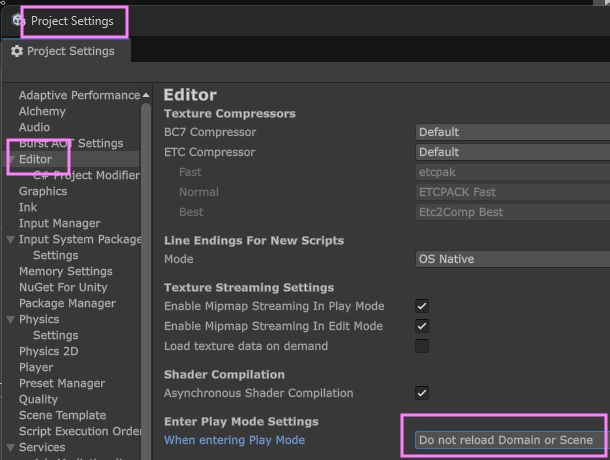Select Input System Package category
Screen dimensions: 610x460
[80, 239]
